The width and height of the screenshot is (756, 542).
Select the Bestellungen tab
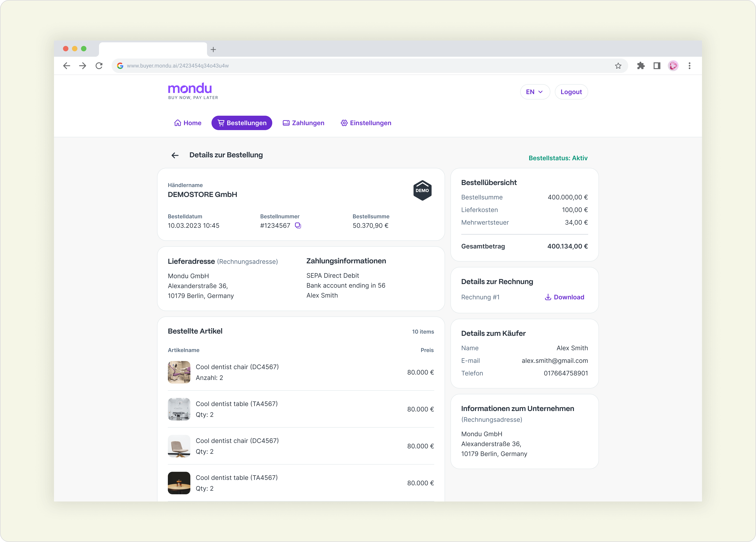[242, 123]
